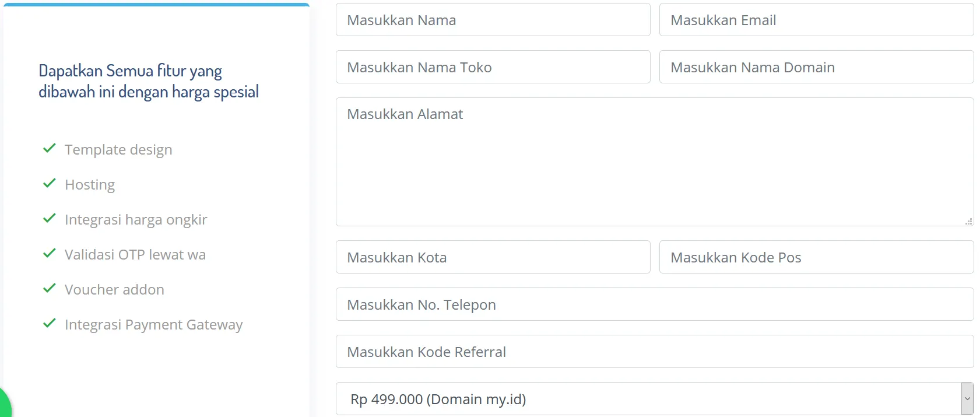The height and width of the screenshot is (417, 980).
Task: Focus the Masukkan Email field
Action: coord(816,20)
